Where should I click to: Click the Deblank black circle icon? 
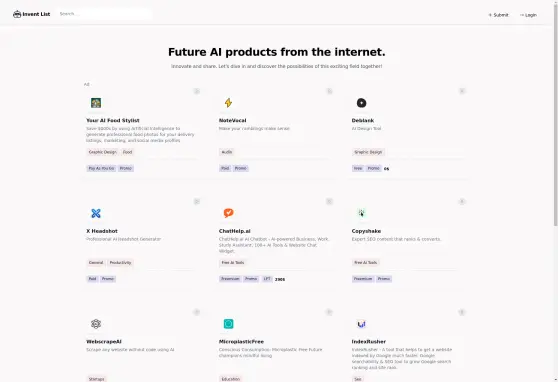(361, 103)
